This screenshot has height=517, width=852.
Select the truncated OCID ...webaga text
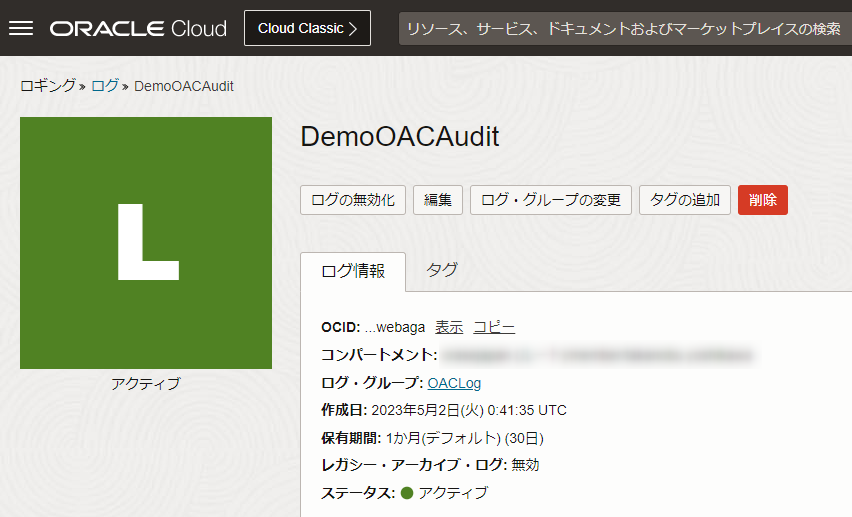click(x=394, y=327)
